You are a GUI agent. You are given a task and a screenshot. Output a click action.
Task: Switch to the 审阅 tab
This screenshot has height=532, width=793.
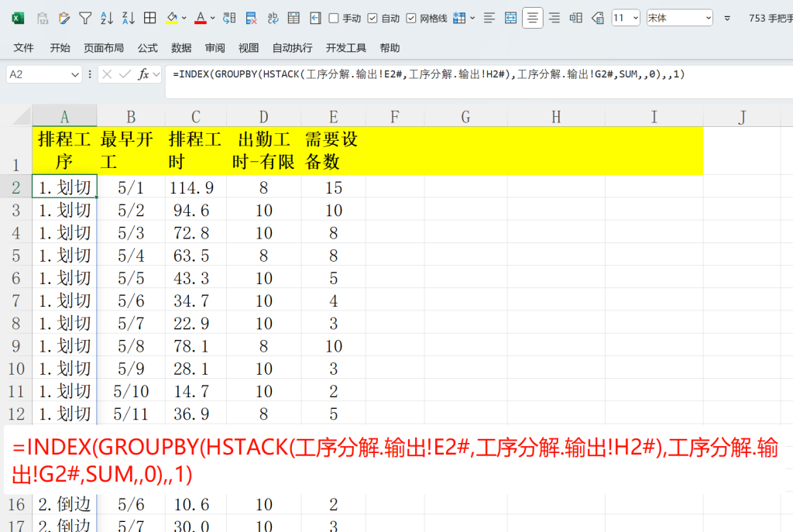(215, 48)
